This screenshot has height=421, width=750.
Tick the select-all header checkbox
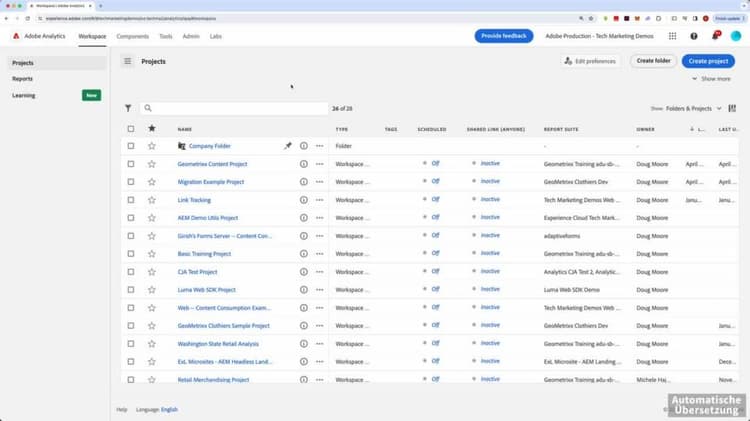pos(131,129)
